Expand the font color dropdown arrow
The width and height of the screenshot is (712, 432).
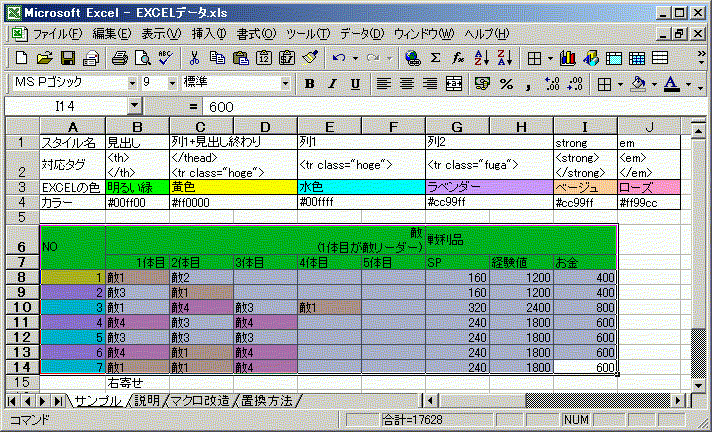(x=688, y=84)
